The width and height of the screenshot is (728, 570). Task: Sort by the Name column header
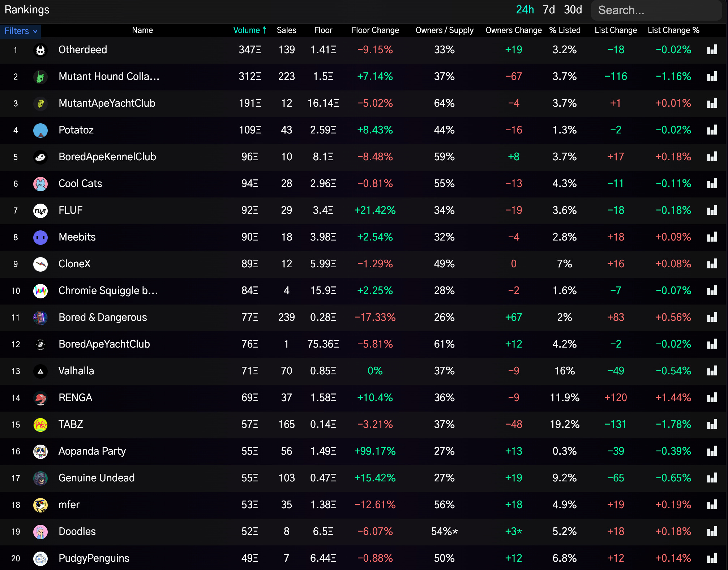coord(142,30)
